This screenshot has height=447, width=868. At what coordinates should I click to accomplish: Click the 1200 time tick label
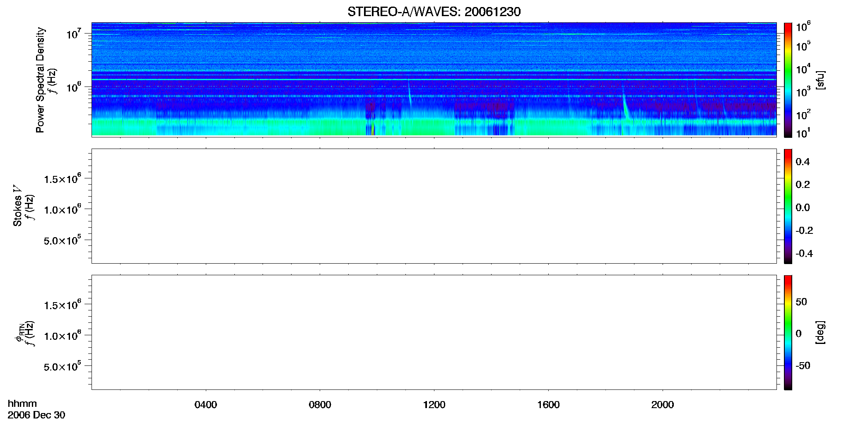(x=434, y=405)
